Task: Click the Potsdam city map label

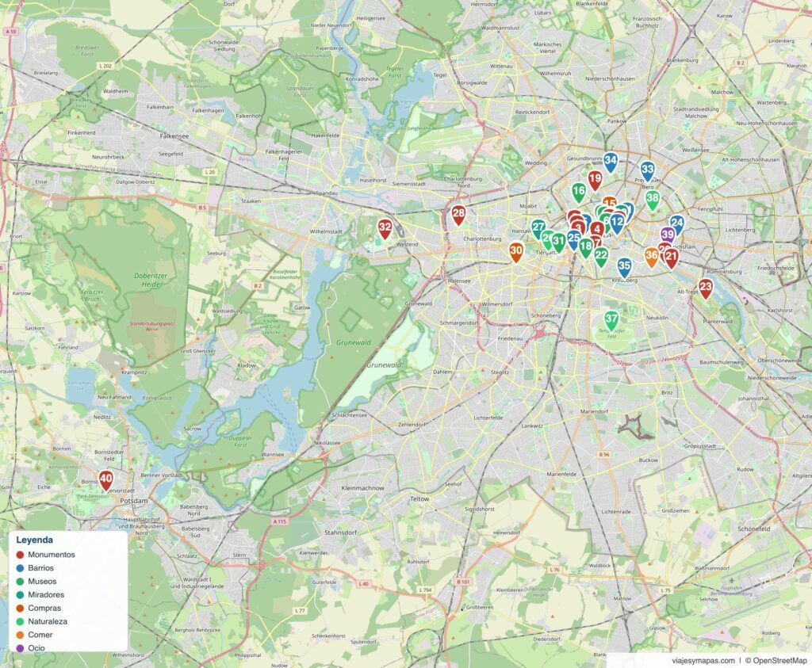Action: (133, 501)
